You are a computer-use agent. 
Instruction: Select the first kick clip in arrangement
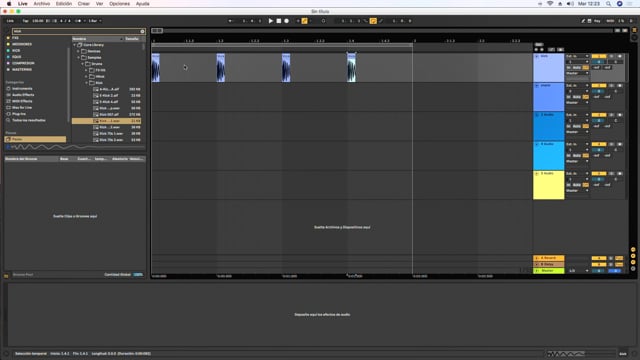pos(156,68)
